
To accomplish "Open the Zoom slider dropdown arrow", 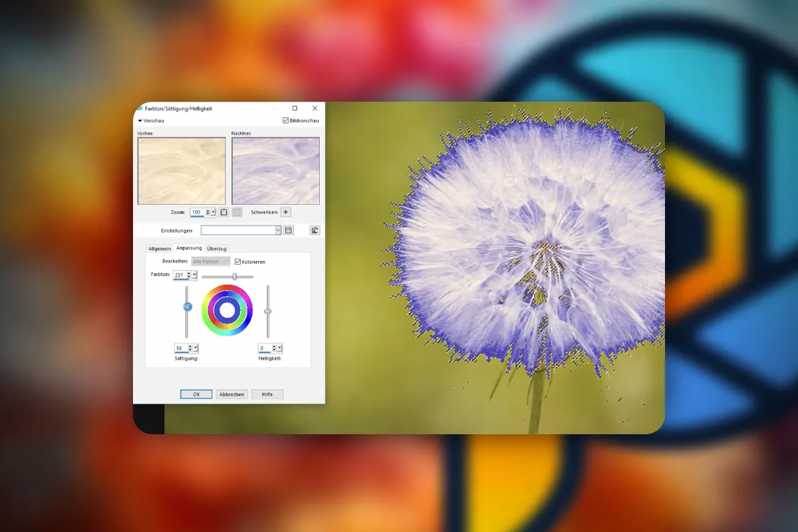I will 213,212.
